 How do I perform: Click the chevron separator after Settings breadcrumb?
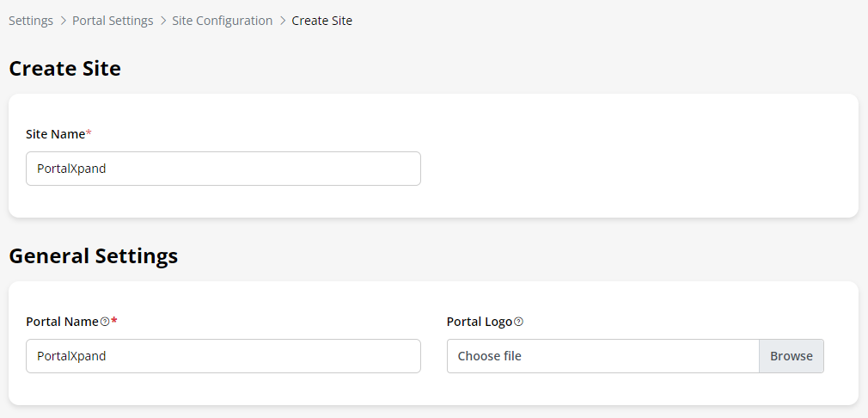tap(63, 21)
